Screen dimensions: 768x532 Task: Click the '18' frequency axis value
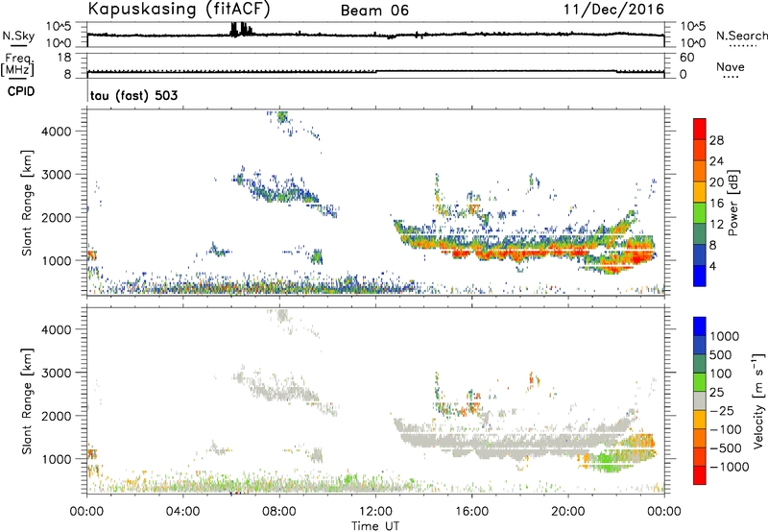point(64,58)
